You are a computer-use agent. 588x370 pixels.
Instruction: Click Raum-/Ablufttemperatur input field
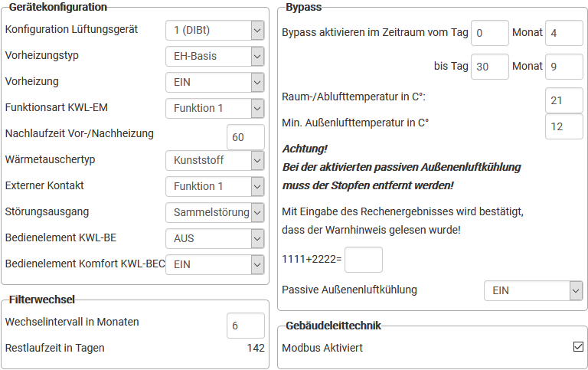coord(564,100)
